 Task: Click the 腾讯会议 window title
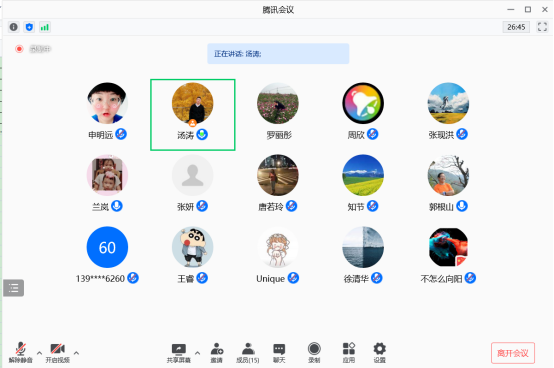coord(278,10)
